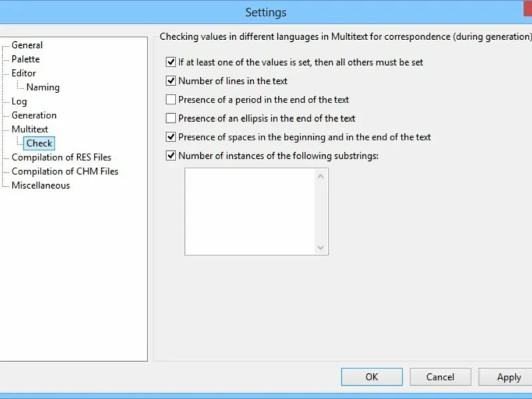The height and width of the screenshot is (399, 532).
Task: Select Miscellaneous settings category
Action: tap(41, 186)
